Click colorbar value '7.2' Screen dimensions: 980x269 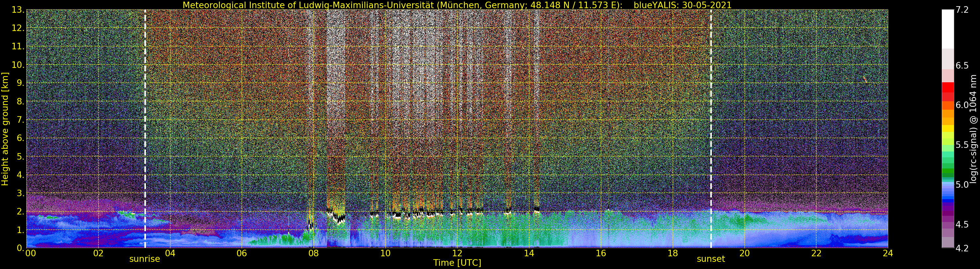[962, 10]
